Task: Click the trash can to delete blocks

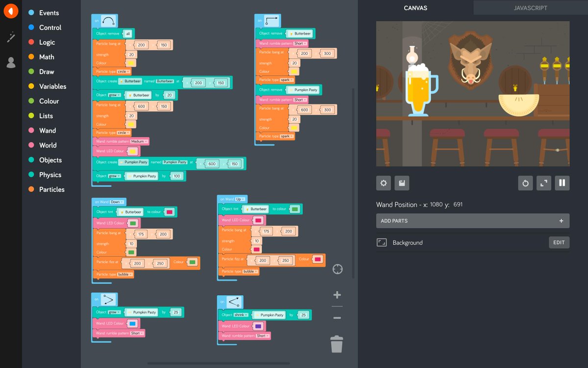Action: 337,343
